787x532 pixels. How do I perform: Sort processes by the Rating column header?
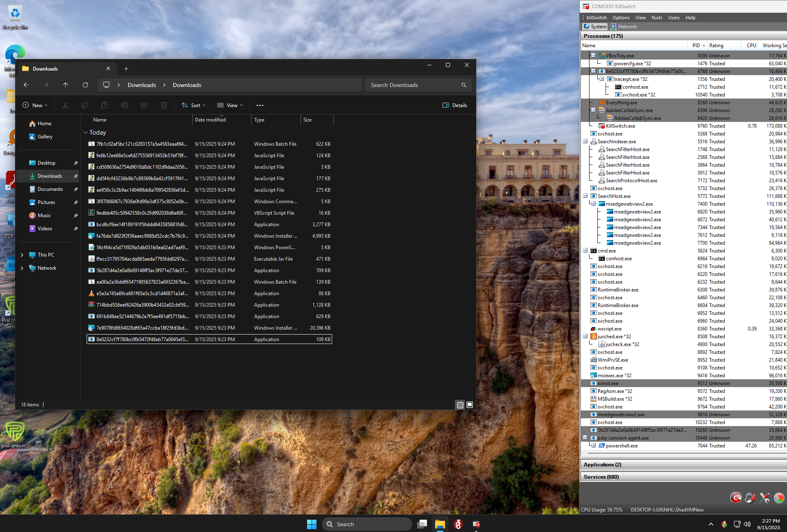[716, 46]
